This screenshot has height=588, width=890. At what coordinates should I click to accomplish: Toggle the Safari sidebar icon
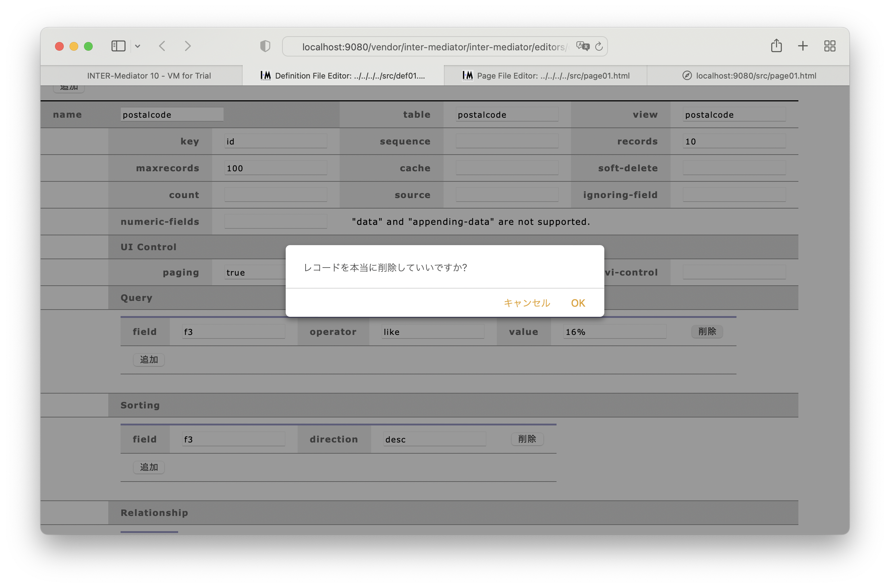tap(118, 46)
